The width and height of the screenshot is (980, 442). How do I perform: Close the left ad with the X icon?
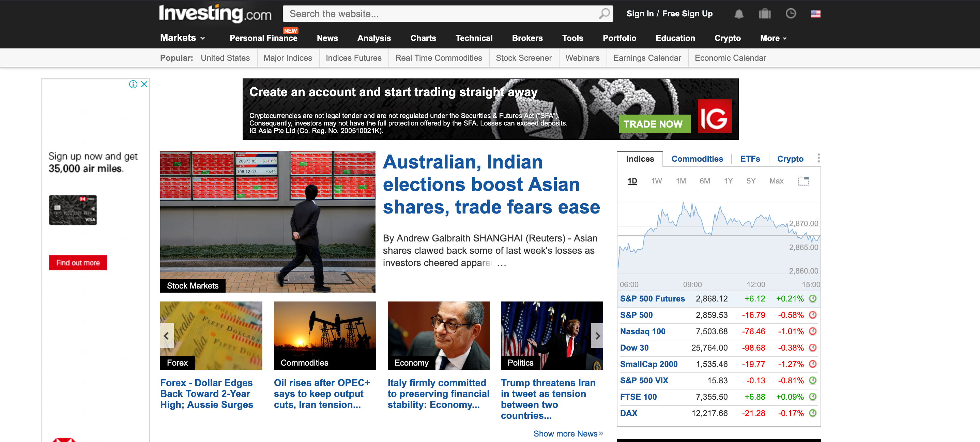point(144,84)
